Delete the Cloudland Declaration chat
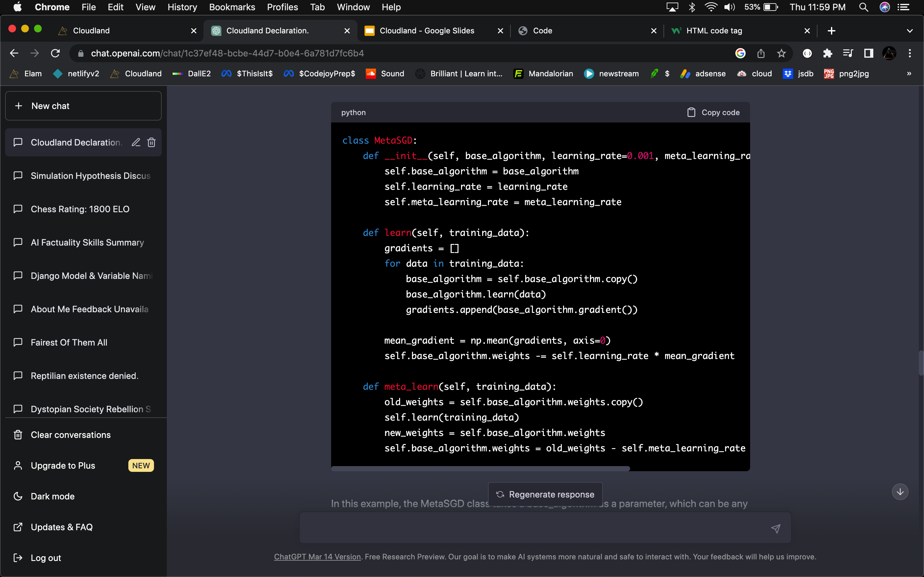This screenshot has height=577, width=924. click(x=151, y=142)
